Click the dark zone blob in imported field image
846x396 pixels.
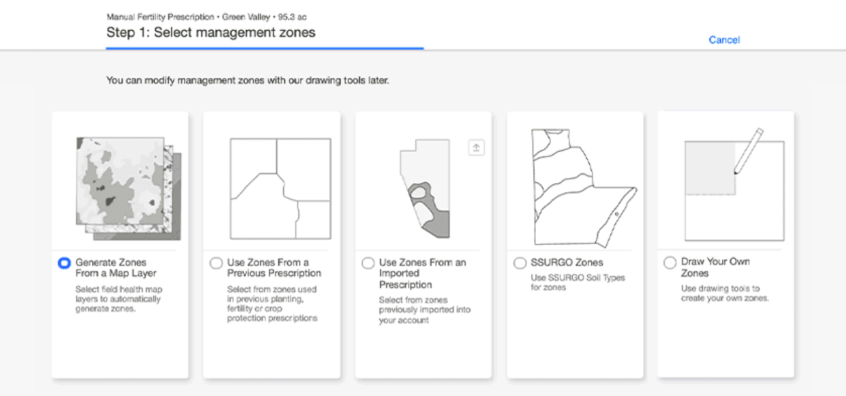[x=429, y=210]
